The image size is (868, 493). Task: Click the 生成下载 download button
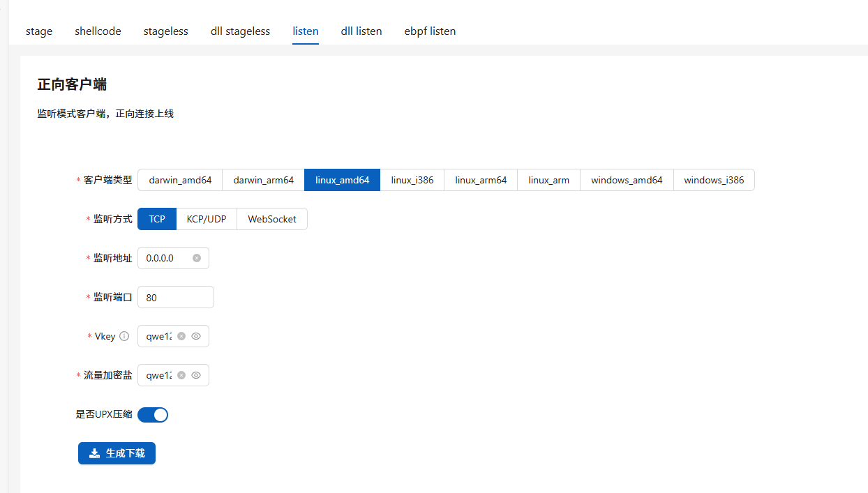(x=117, y=453)
